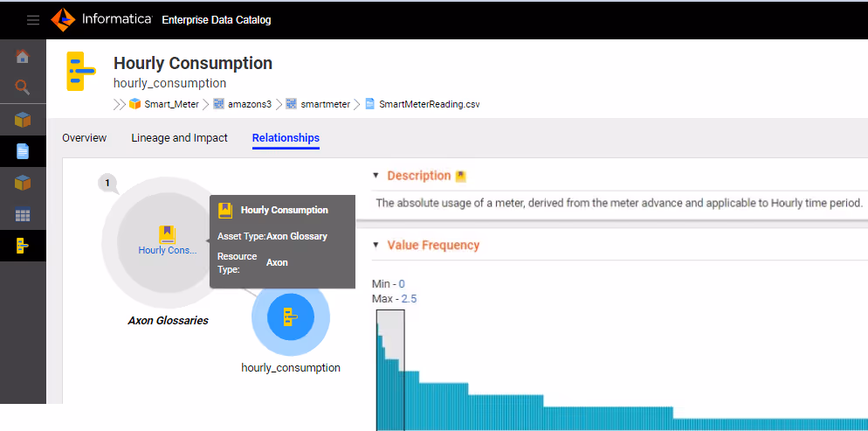Image resolution: width=868 pixels, height=431 pixels.
Task: Click the description paragraph about meter usage
Action: pyautogui.click(x=619, y=203)
